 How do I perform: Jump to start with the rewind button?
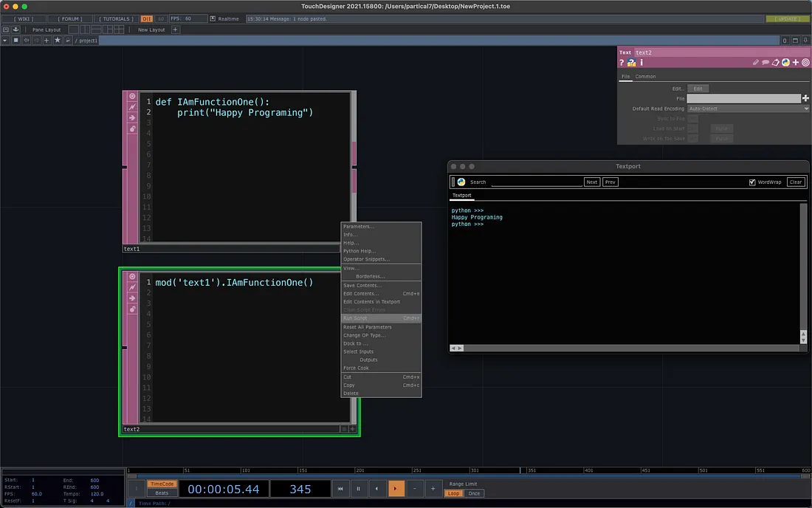click(x=340, y=489)
